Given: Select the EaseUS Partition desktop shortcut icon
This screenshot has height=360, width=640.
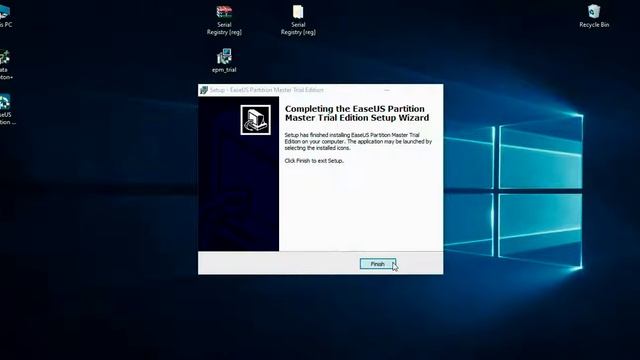Looking at the screenshot, I should 6,109.
